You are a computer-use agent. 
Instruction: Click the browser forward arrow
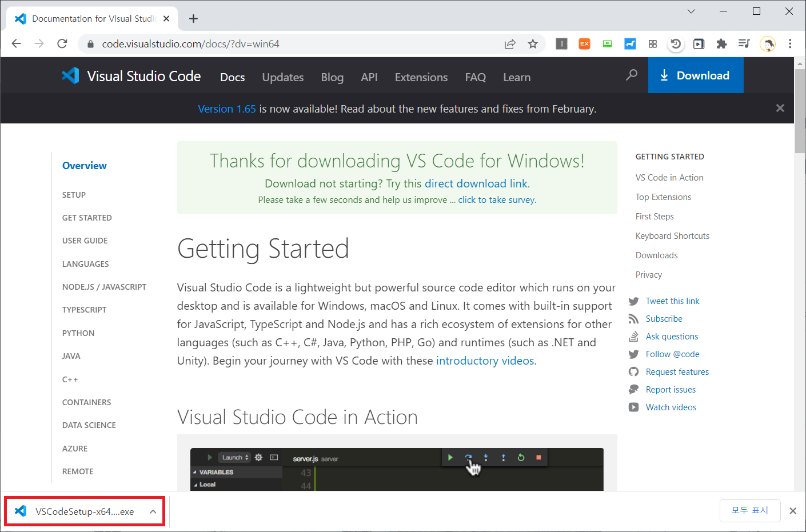point(39,43)
